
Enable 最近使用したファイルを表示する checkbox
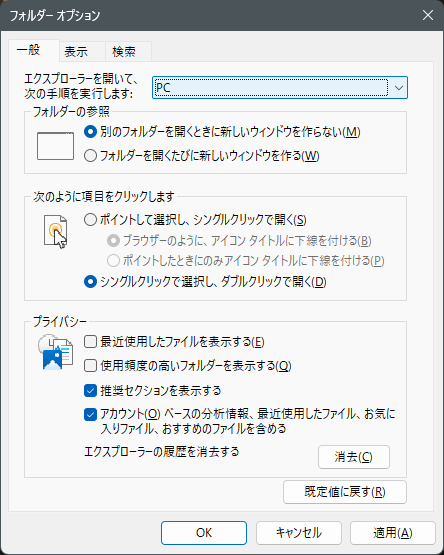click(90, 342)
